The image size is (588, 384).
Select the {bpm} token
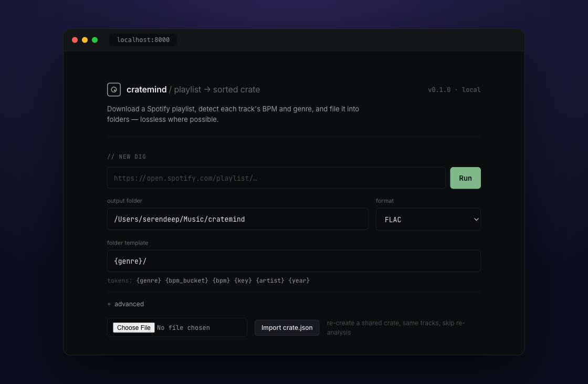point(221,281)
